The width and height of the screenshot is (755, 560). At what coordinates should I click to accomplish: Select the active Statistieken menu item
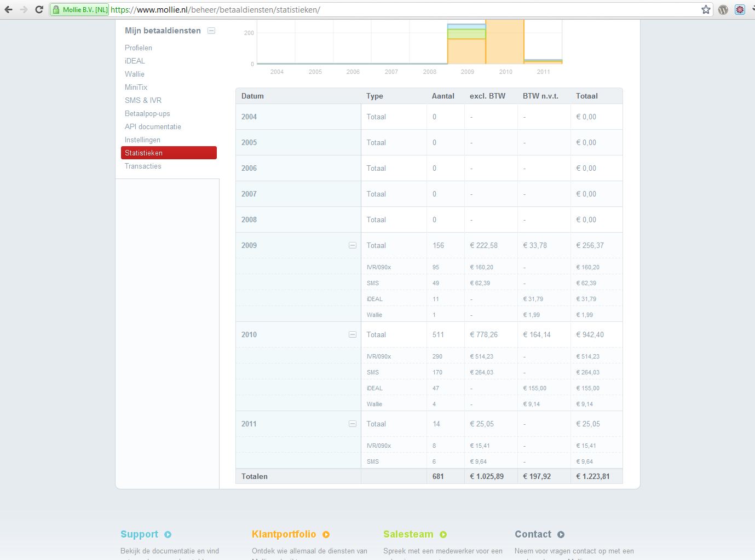tap(169, 153)
